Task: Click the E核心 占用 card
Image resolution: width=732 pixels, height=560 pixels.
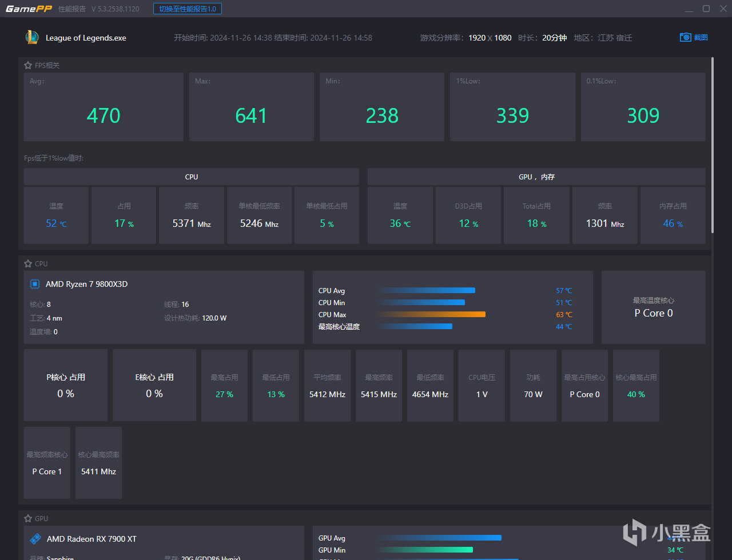Action: pos(154,386)
